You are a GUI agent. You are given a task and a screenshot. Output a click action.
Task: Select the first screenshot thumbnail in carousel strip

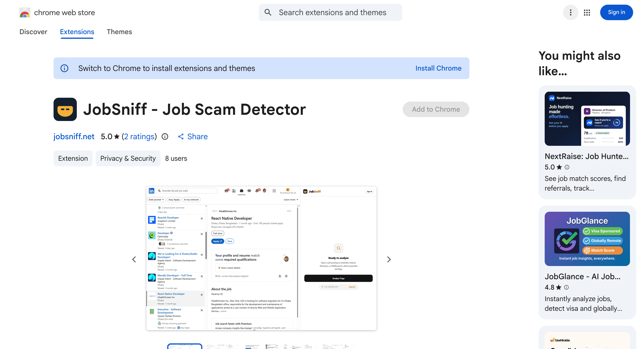(184, 346)
